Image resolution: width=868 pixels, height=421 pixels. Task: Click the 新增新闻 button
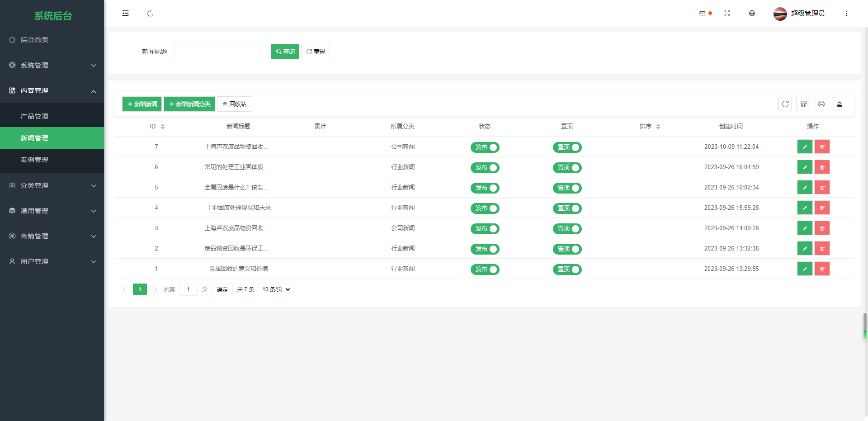tap(142, 104)
